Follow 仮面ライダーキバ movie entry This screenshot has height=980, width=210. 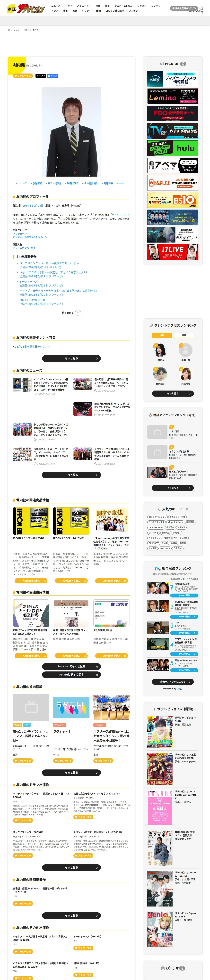coord(23,903)
